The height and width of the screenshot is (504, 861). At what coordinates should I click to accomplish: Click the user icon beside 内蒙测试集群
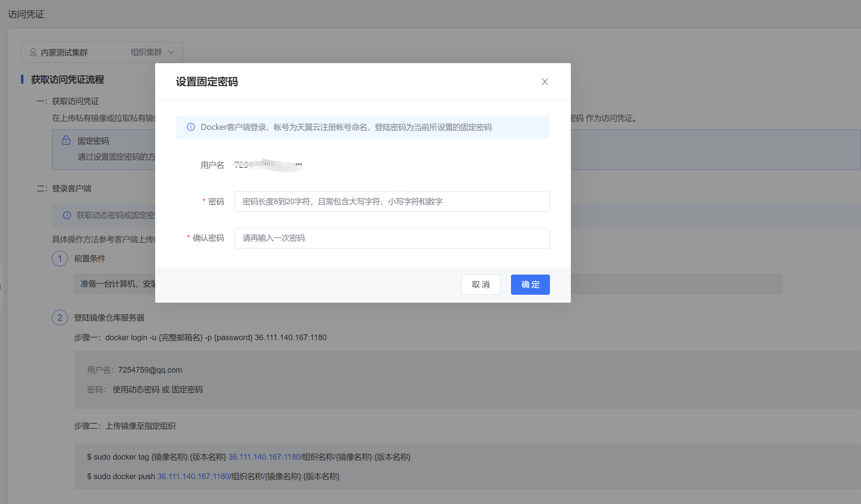coord(33,52)
